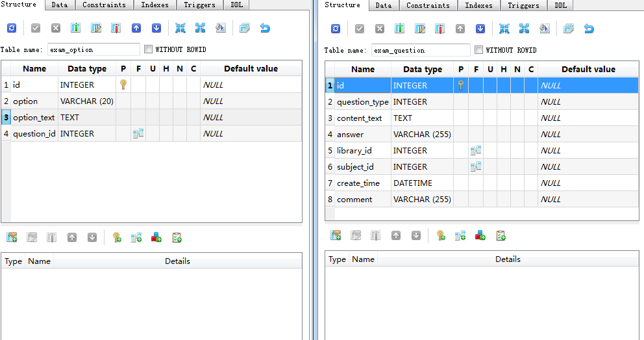Screen dimensions: 644x340
Task: Import data icon in exam_option toolbar
Action: (x=180, y=28)
